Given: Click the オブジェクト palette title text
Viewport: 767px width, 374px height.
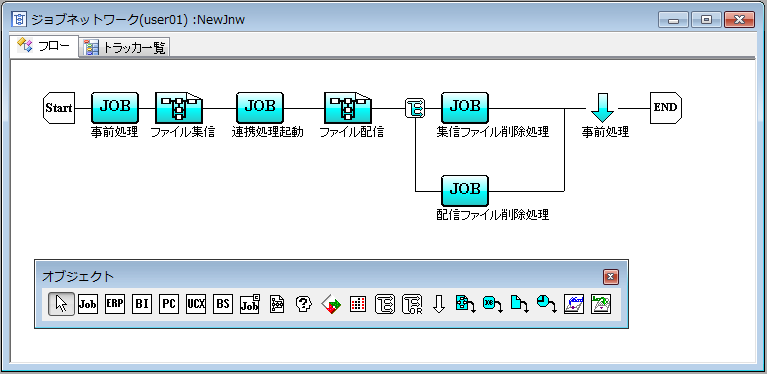Looking at the screenshot, I should tap(78, 276).
